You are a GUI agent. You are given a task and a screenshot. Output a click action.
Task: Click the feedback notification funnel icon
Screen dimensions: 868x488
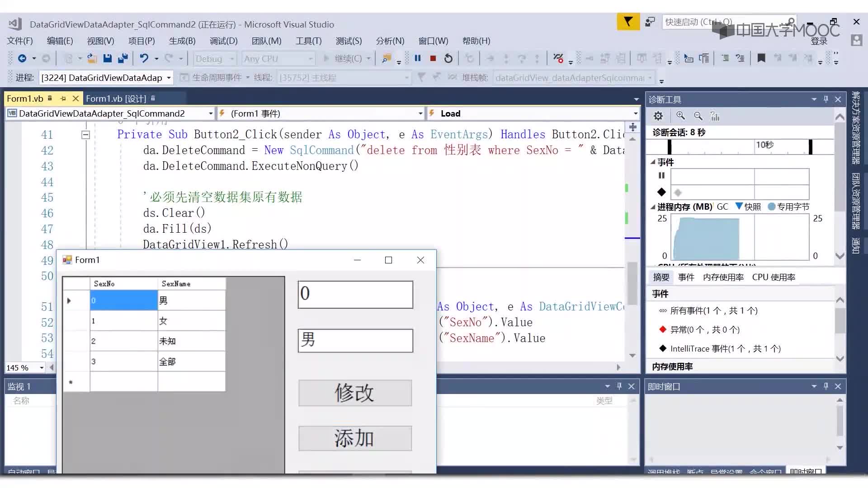628,22
